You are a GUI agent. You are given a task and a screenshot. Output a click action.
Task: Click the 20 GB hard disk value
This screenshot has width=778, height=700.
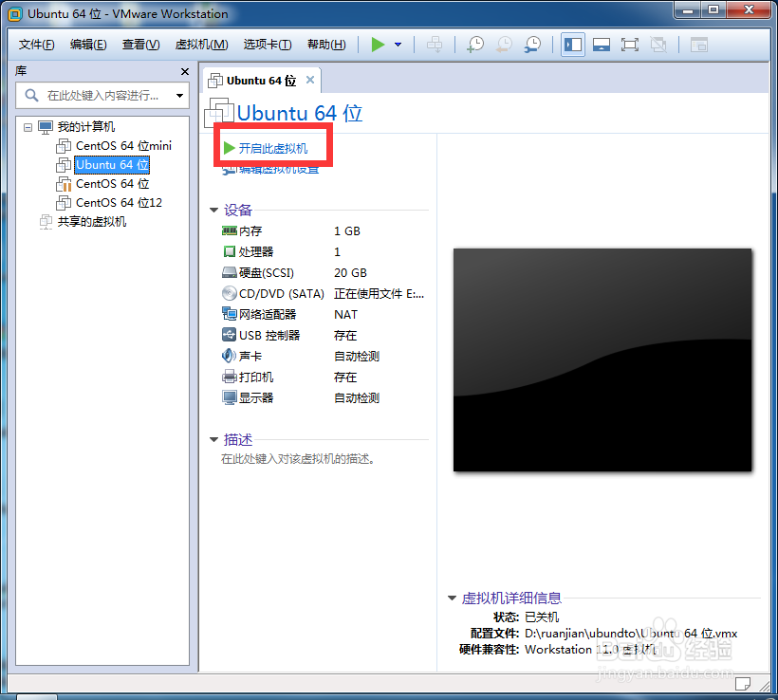click(350, 273)
